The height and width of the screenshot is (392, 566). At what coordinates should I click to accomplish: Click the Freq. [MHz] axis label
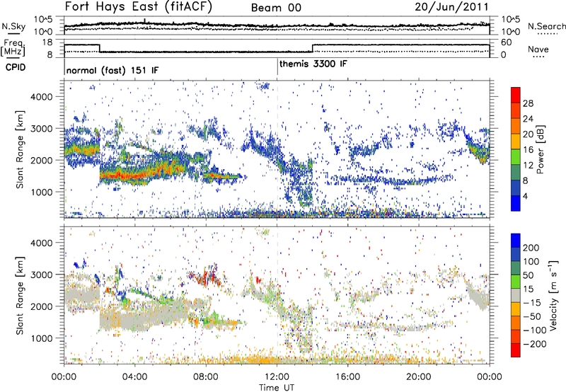(13, 48)
